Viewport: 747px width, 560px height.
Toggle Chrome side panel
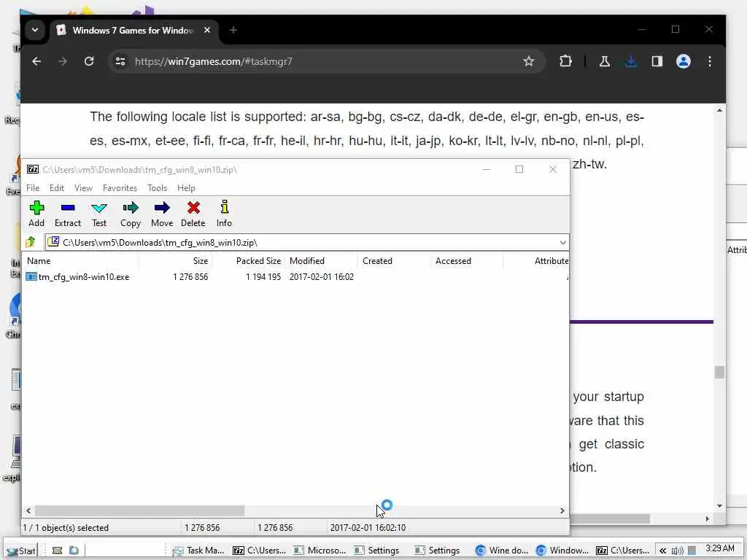tap(657, 61)
